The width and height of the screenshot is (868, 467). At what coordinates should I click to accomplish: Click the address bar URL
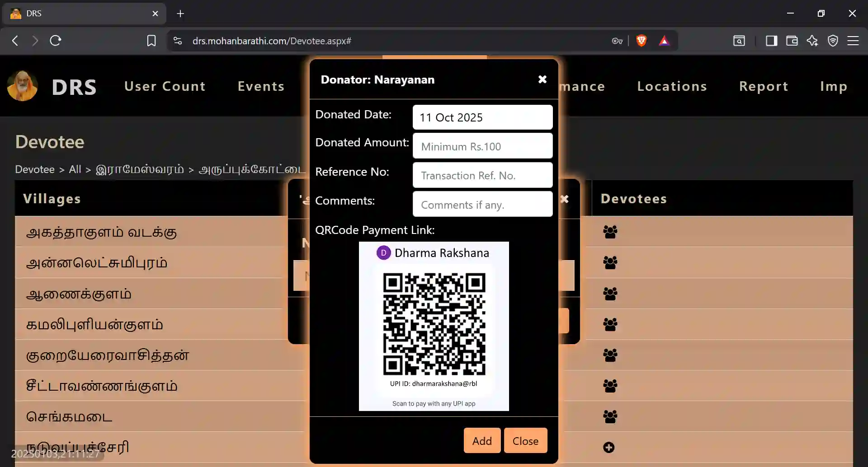272,41
